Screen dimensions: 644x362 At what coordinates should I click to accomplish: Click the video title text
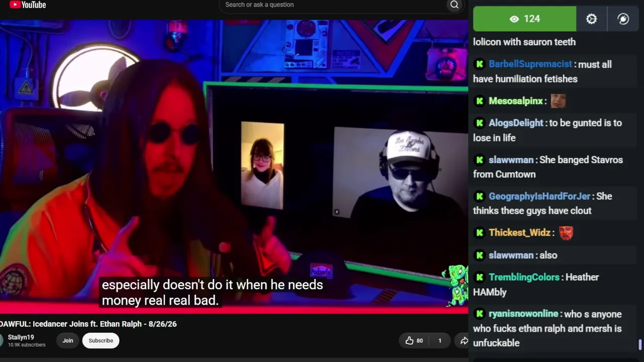click(89, 324)
